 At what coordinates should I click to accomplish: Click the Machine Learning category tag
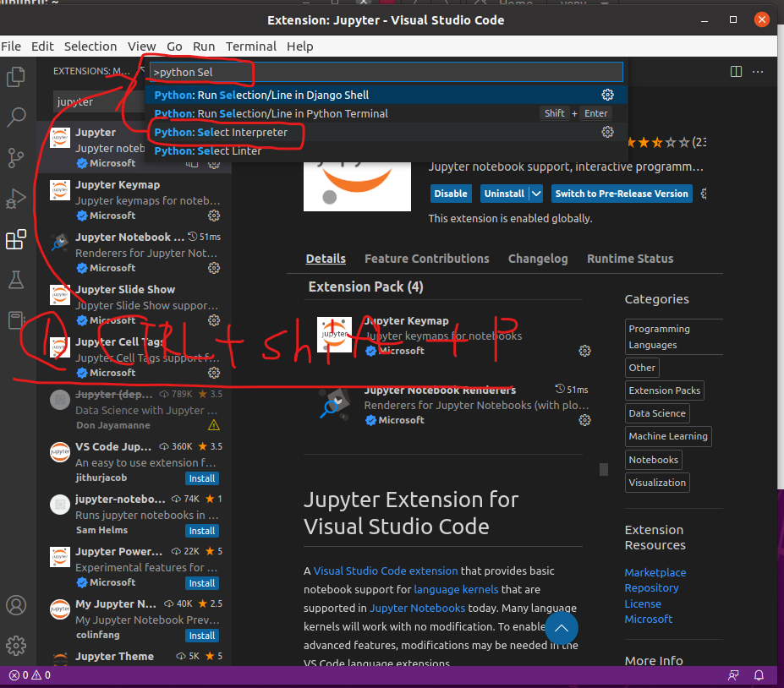point(668,436)
